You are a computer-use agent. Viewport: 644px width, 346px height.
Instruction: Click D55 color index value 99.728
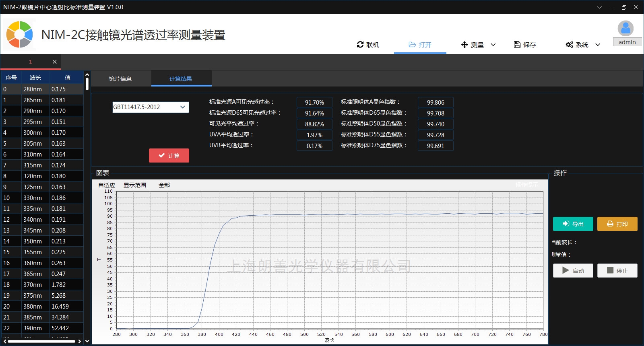pyautogui.click(x=436, y=135)
